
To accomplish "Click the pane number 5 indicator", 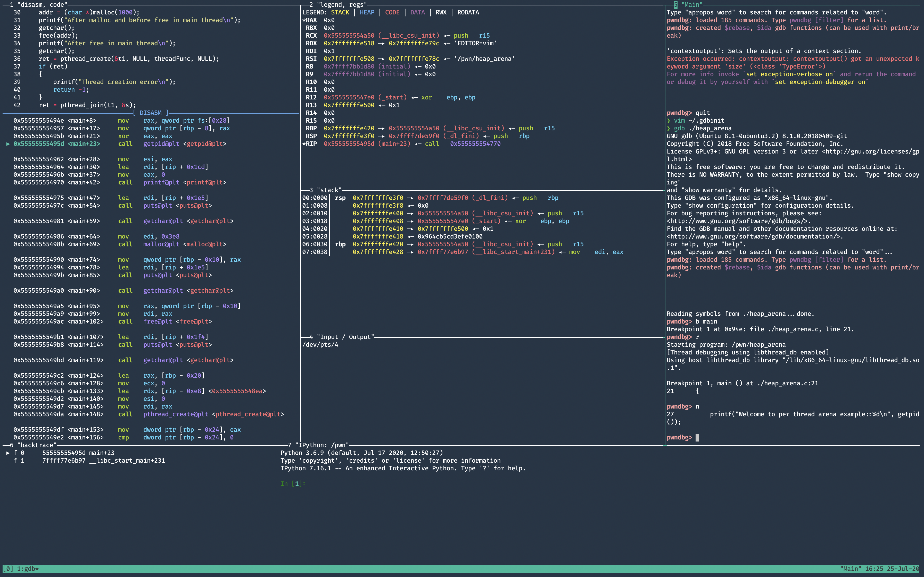I will [675, 5].
